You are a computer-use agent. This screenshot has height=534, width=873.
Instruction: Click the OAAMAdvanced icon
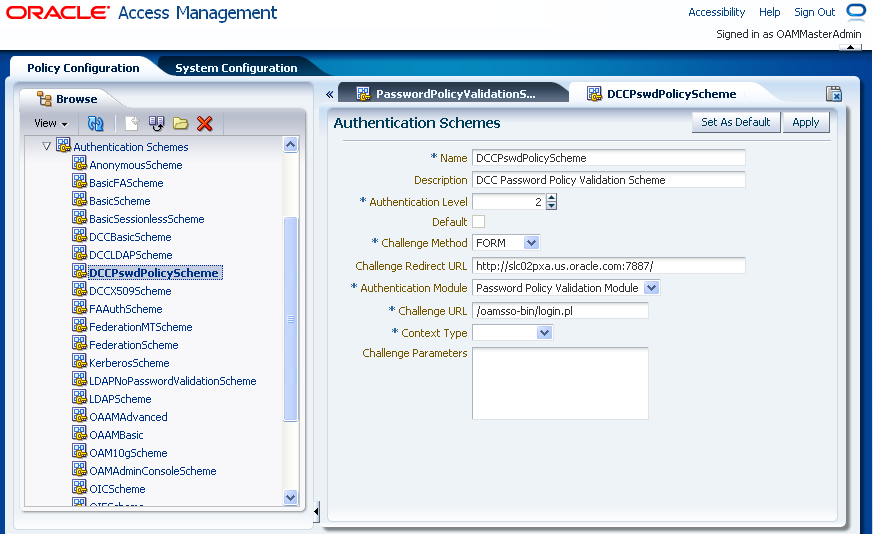tap(79, 415)
